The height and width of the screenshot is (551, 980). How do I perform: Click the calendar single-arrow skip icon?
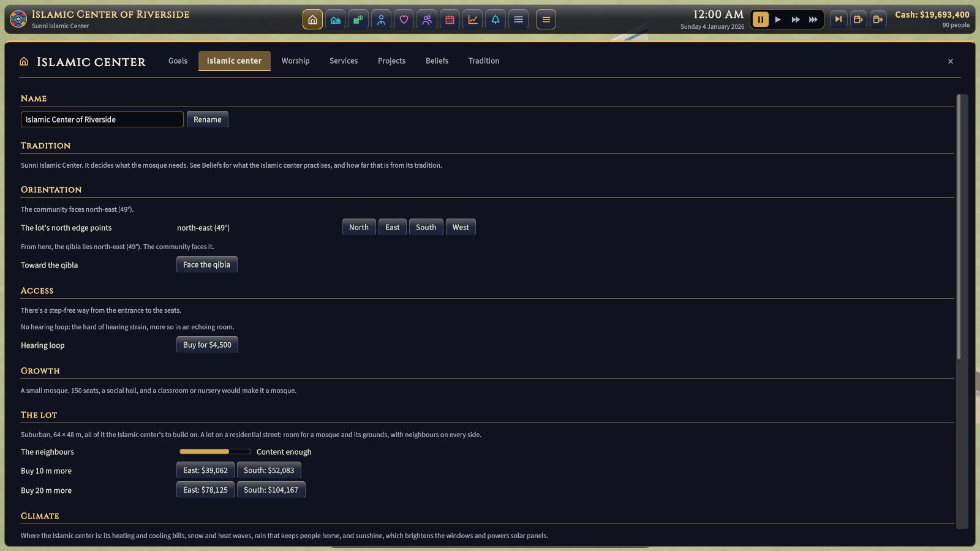858,20
